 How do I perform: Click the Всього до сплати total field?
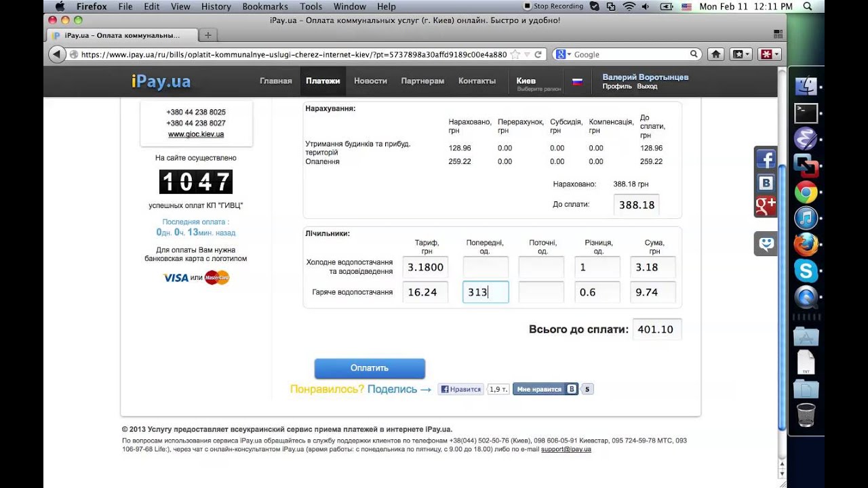coord(657,329)
